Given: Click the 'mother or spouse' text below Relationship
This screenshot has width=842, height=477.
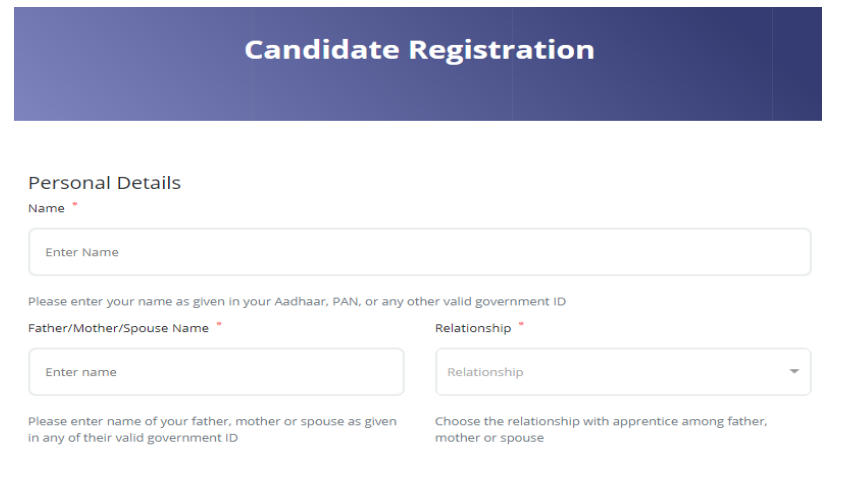Looking at the screenshot, I should tap(489, 438).
